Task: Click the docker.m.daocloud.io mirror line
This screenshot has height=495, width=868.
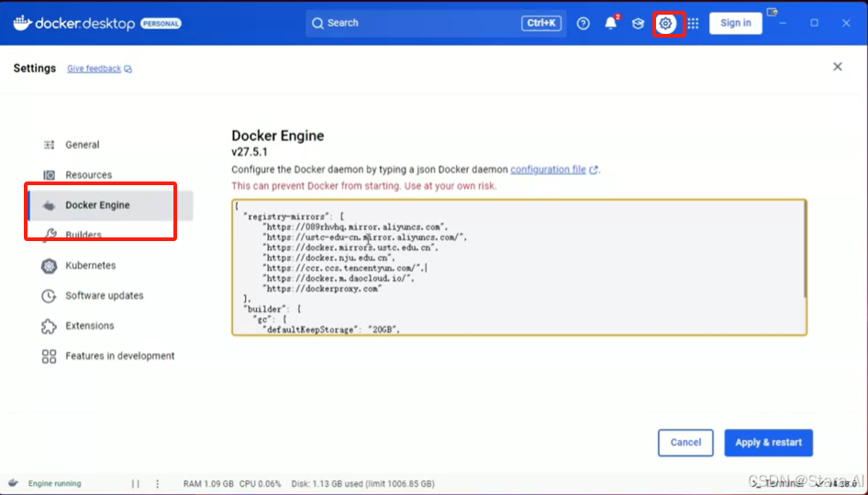Action: pos(338,278)
